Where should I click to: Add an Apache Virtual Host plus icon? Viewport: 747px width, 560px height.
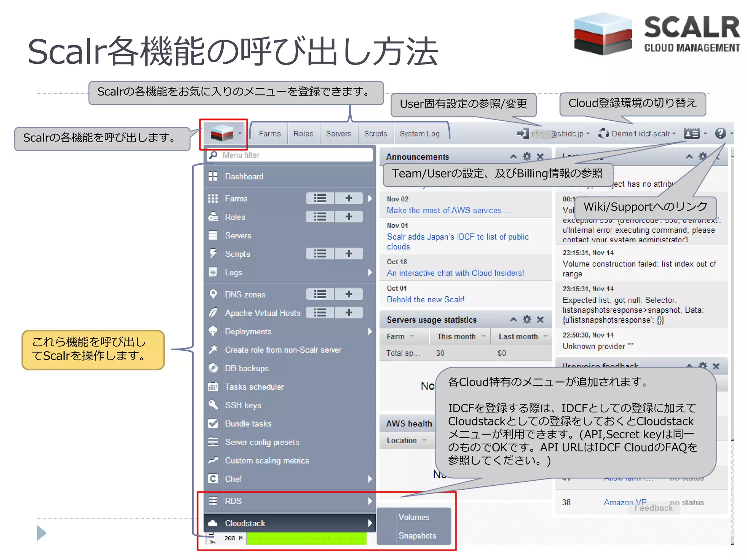coord(349,313)
